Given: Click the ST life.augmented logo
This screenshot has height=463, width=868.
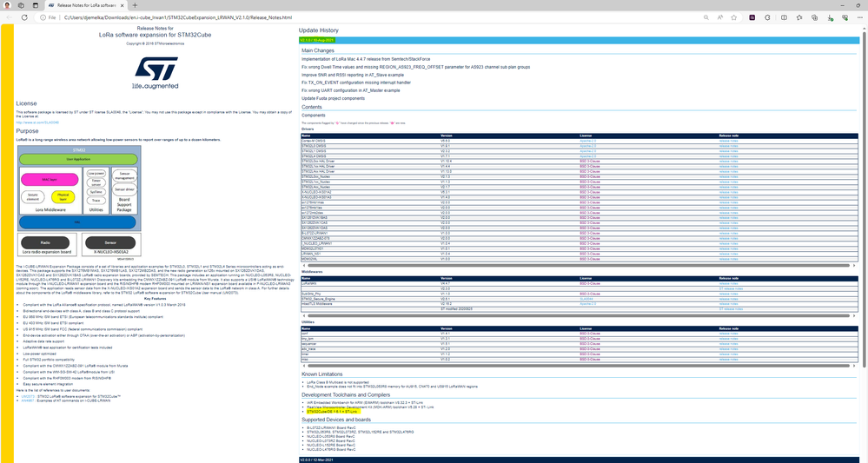Looking at the screenshot, I should [x=156, y=72].
